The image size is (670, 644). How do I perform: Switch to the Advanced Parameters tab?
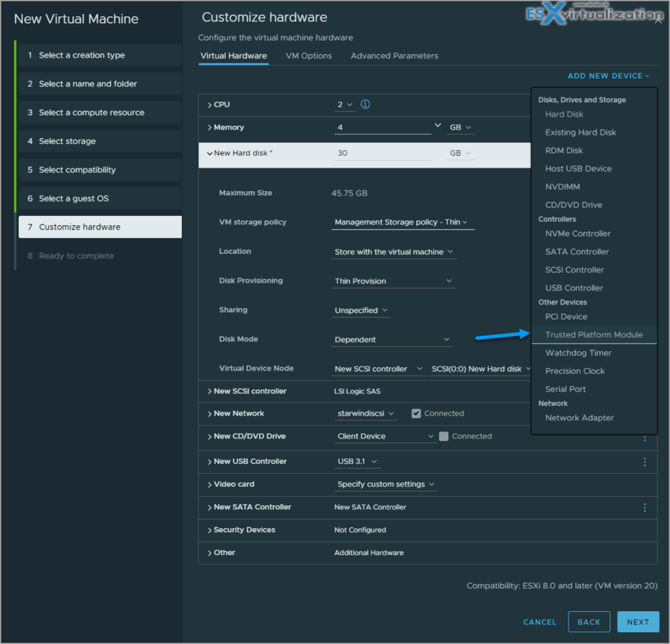(395, 56)
